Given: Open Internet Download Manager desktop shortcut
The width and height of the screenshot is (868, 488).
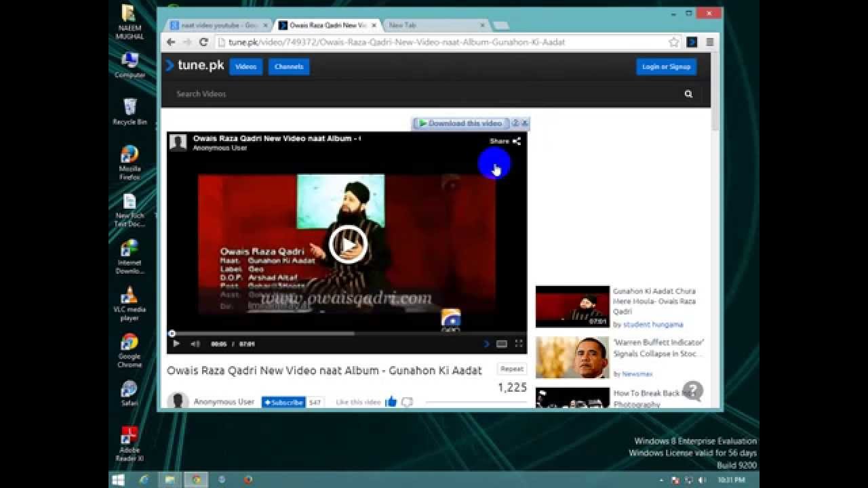Looking at the screenshot, I should point(130,257).
